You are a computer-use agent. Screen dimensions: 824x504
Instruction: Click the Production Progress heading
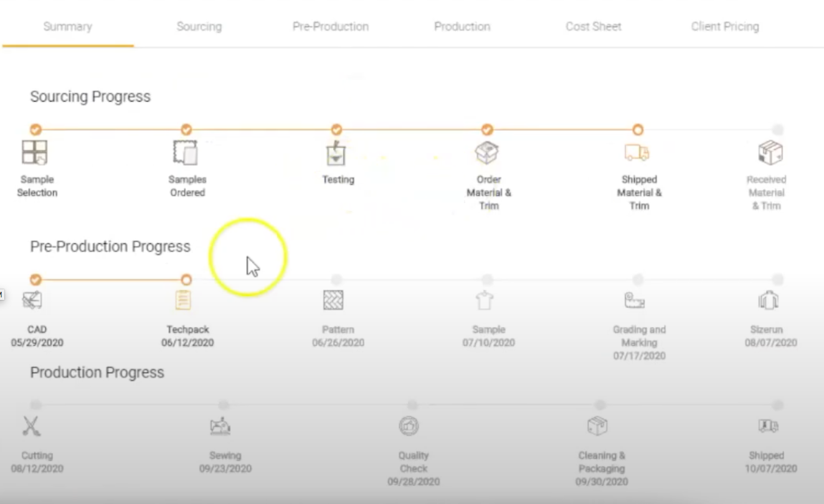(x=97, y=373)
